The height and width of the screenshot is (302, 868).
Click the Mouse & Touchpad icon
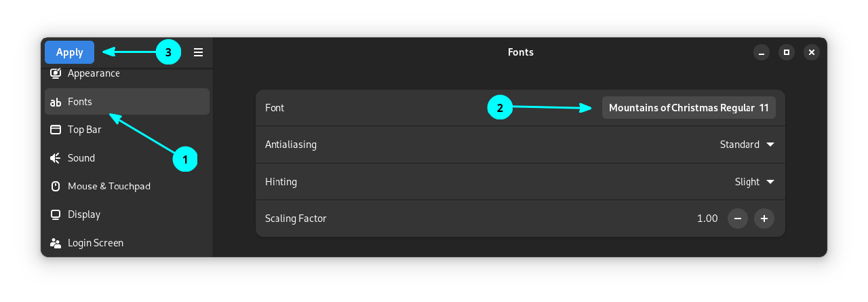pos(56,186)
